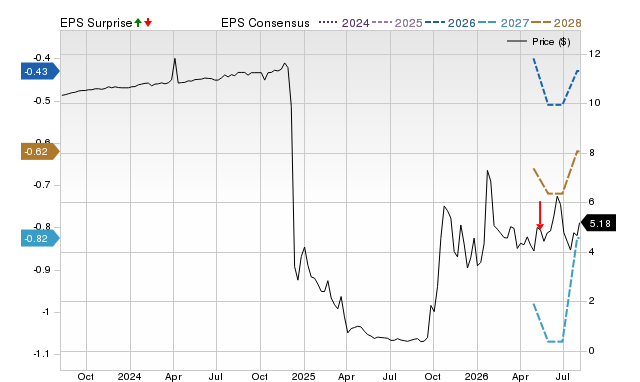Select the 2024 consensus legend entry
The width and height of the screenshot is (640, 382).
344,23
